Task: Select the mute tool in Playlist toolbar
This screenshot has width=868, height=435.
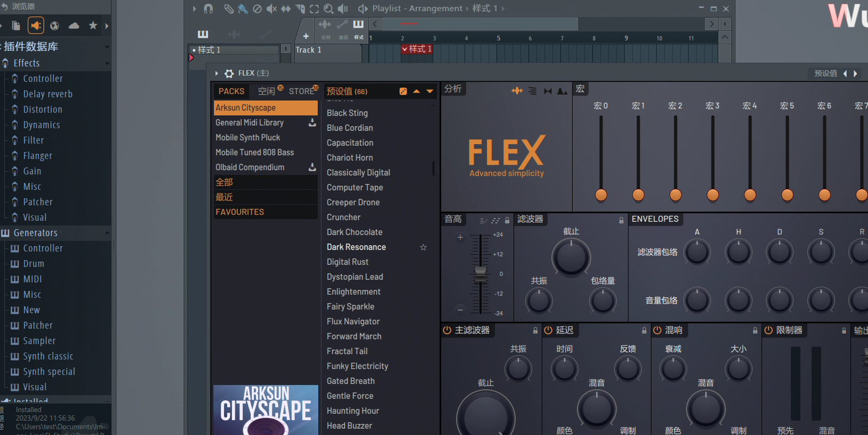Action: (x=271, y=9)
